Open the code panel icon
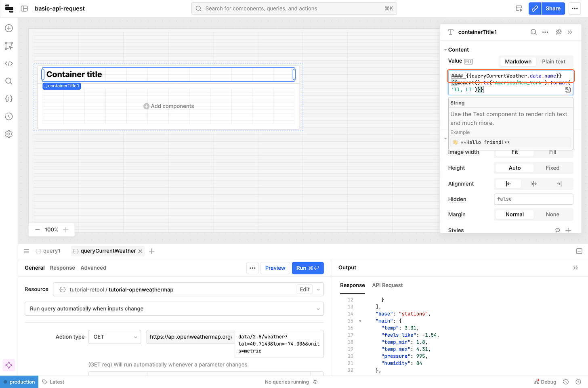This screenshot has height=388, width=588. pyautogui.click(x=9, y=63)
